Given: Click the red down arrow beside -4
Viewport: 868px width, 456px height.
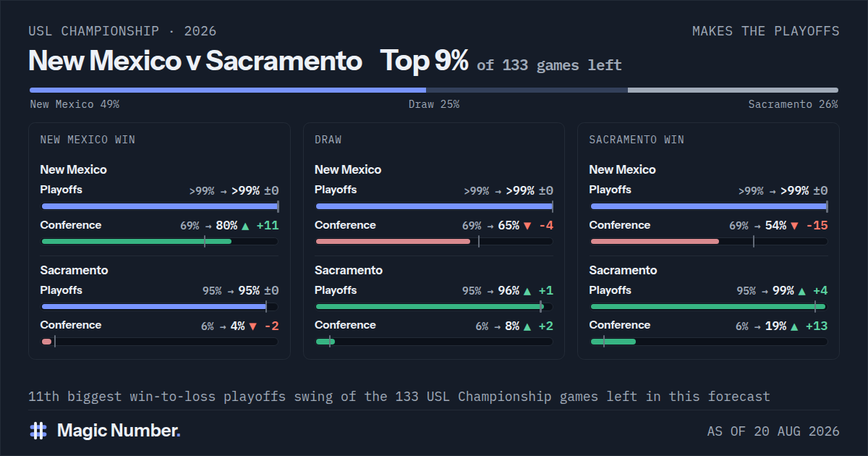Looking at the screenshot, I should pyautogui.click(x=527, y=226).
